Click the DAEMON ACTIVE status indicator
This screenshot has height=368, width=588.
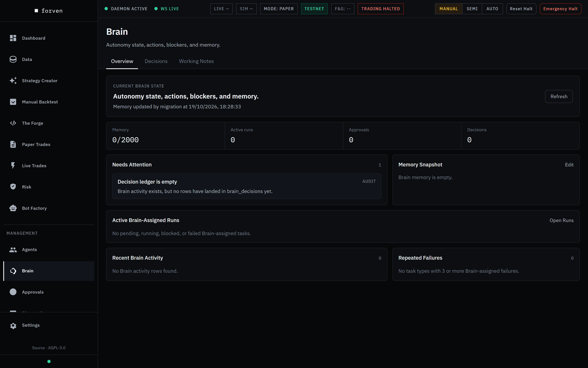[126, 9]
